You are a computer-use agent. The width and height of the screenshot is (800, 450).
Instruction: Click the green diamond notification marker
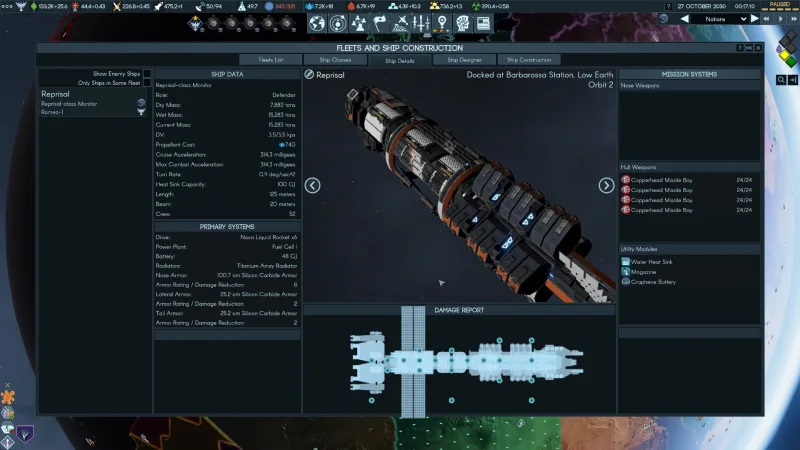[x=791, y=62]
